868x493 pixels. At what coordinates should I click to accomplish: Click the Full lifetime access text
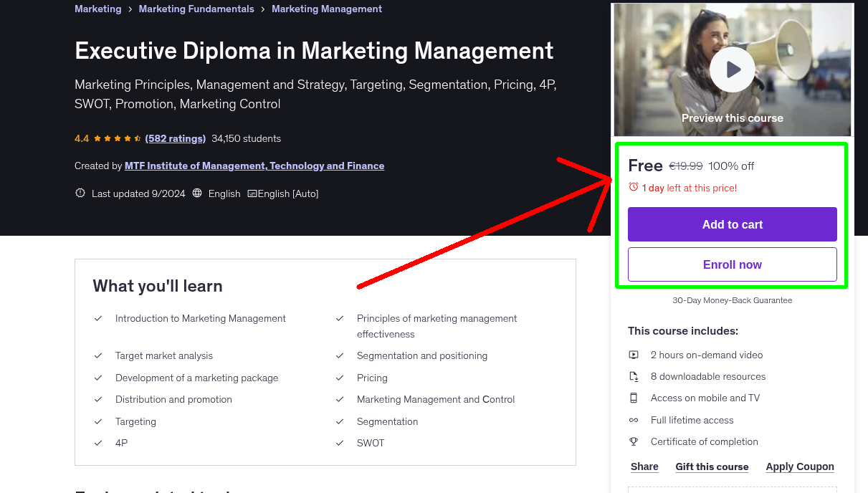tap(692, 420)
